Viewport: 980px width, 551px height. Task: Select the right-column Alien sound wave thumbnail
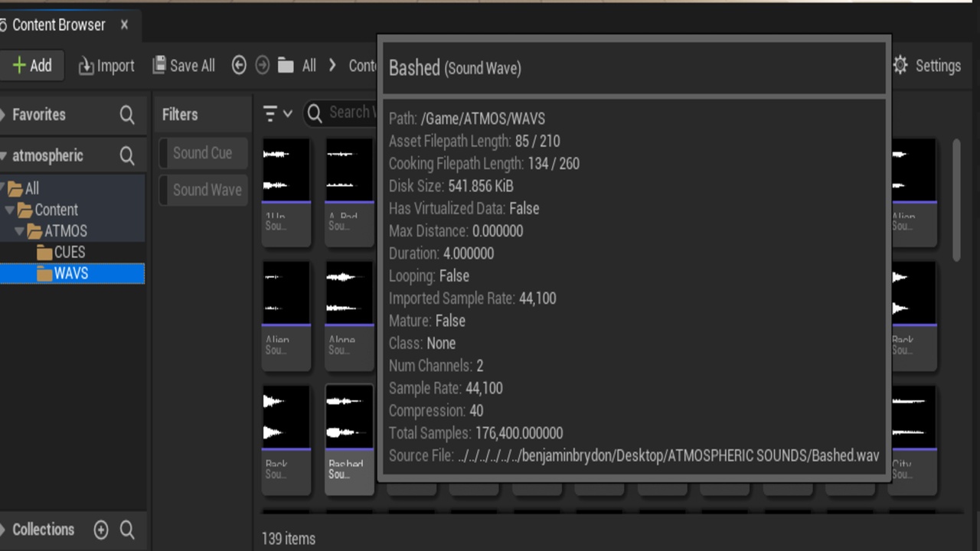[x=914, y=192]
